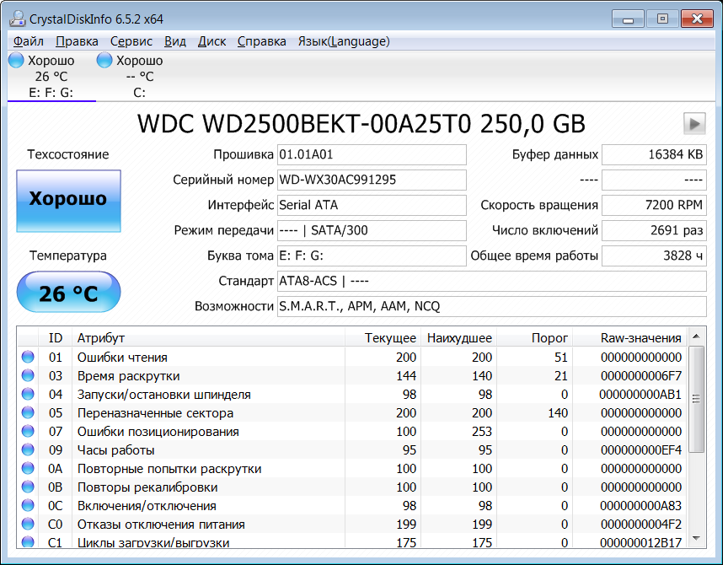This screenshot has height=565, width=728.
Task: Click total working time field 3828 ч
Action: pyautogui.click(x=654, y=256)
